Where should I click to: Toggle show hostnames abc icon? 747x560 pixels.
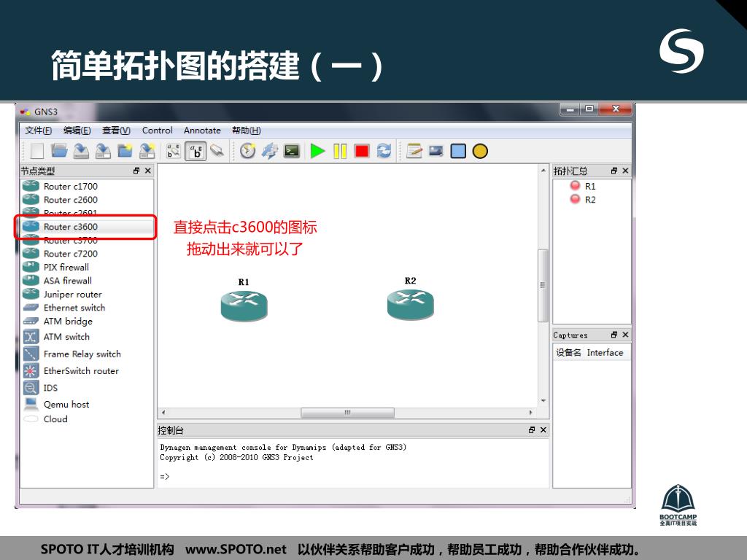196,152
